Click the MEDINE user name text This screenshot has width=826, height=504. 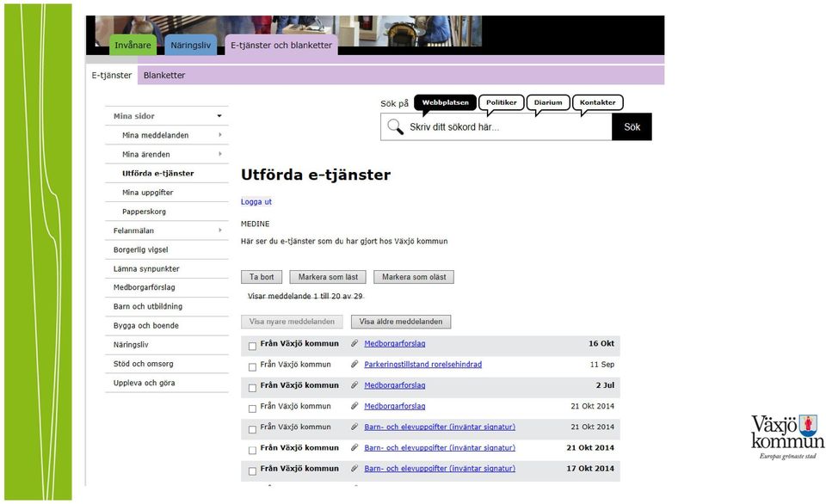tap(255, 224)
